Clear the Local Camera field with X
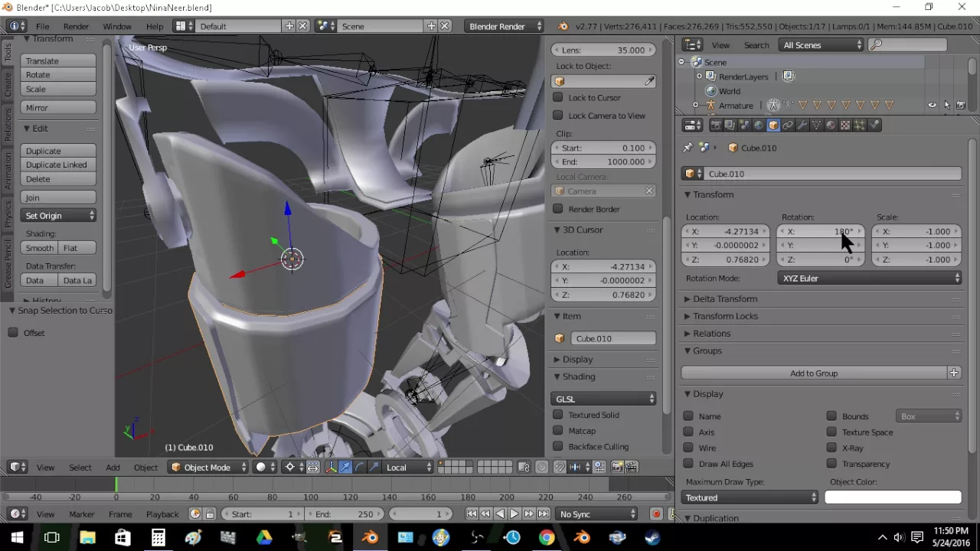The image size is (980, 551). click(x=648, y=191)
